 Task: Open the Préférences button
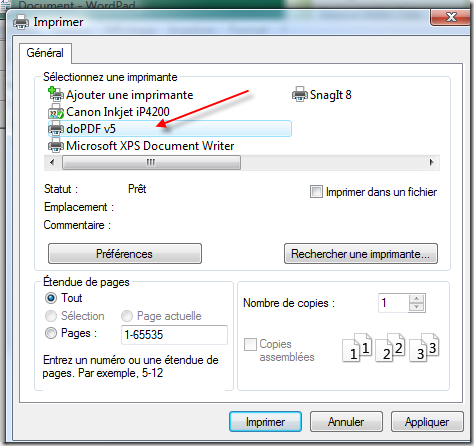(x=125, y=254)
